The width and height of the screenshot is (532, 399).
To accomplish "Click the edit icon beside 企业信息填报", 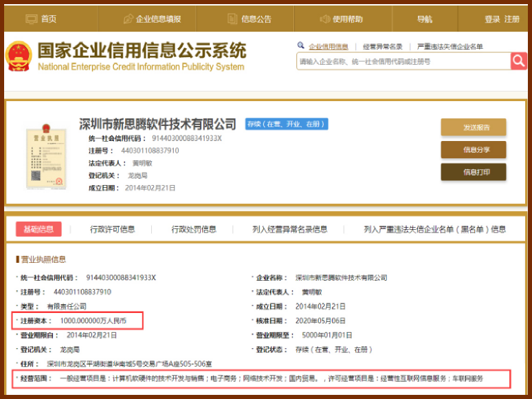I will [x=128, y=19].
